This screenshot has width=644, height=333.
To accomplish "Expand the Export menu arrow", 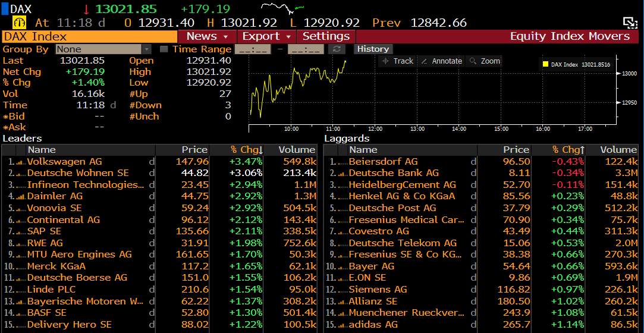I will [x=289, y=36].
